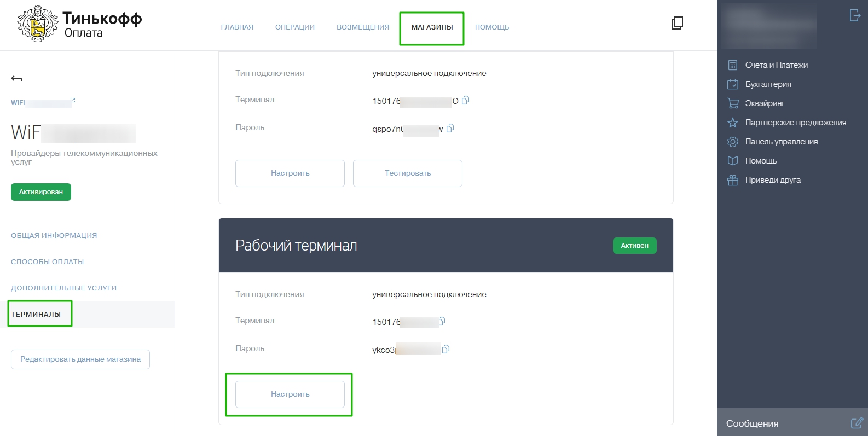
Task: Copy the working terminal password
Action: point(445,349)
